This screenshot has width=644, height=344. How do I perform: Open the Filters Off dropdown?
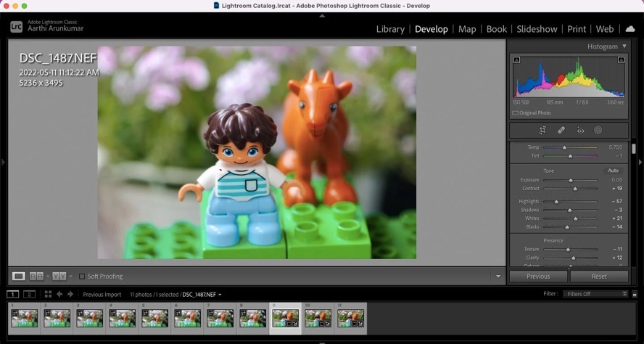tap(595, 294)
